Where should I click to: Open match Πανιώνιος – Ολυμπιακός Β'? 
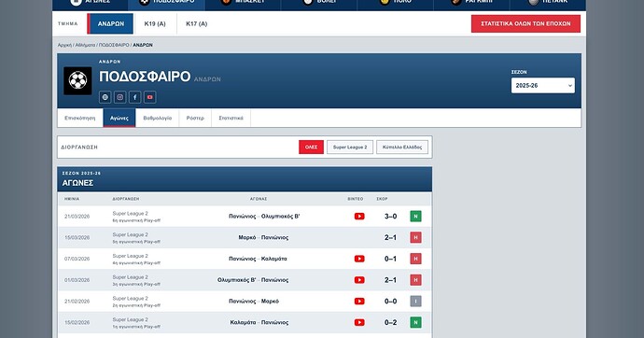pos(264,217)
